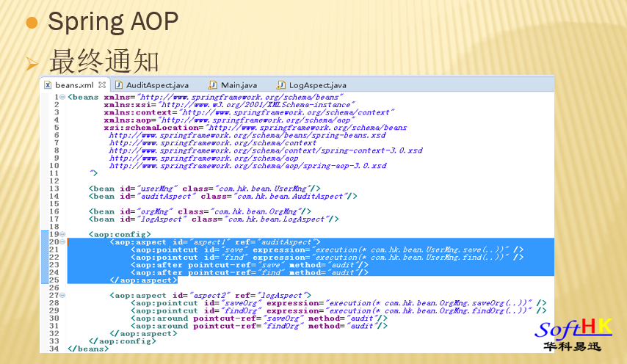Click the closing beans tag on line 34
This screenshot has height=364, width=627.
pos(88,349)
